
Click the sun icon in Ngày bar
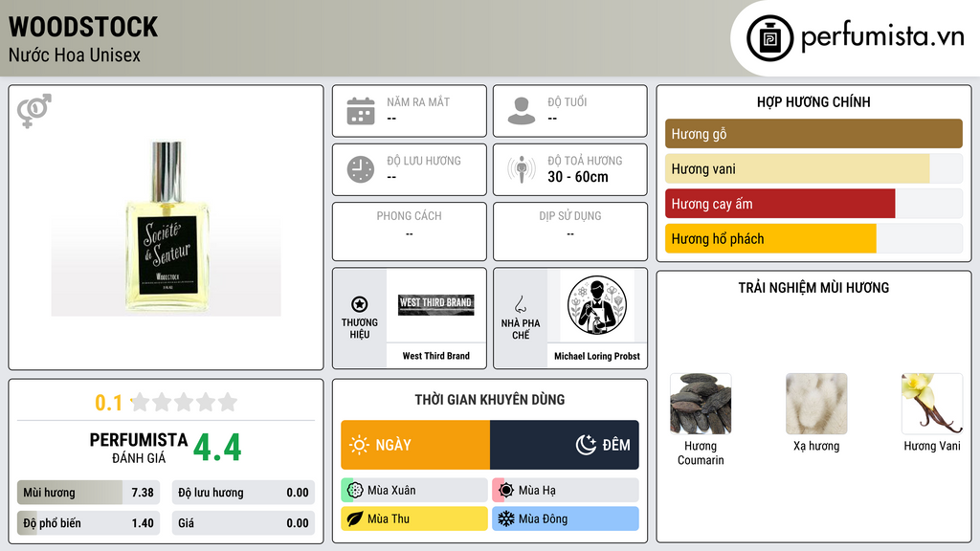(360, 445)
